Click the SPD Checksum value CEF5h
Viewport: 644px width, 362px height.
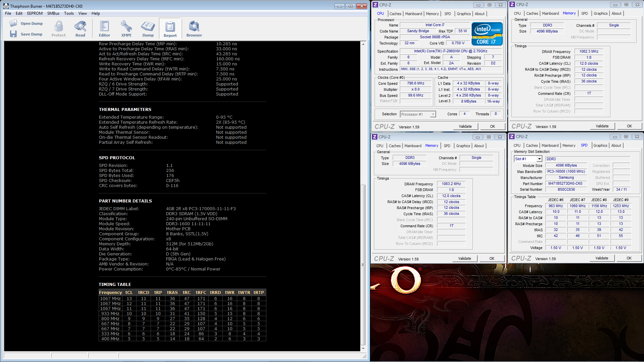[x=173, y=181]
